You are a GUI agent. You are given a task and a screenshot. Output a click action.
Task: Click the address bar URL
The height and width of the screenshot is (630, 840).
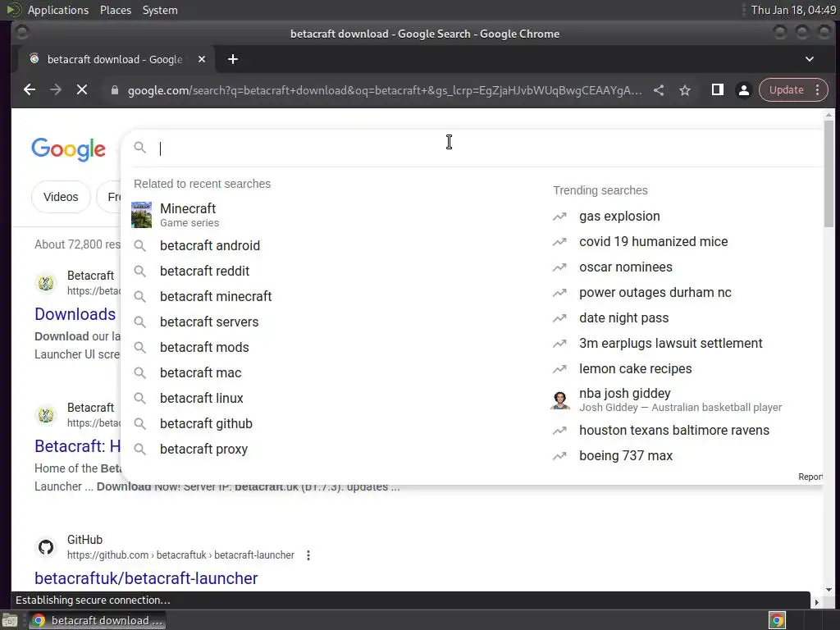coord(384,90)
